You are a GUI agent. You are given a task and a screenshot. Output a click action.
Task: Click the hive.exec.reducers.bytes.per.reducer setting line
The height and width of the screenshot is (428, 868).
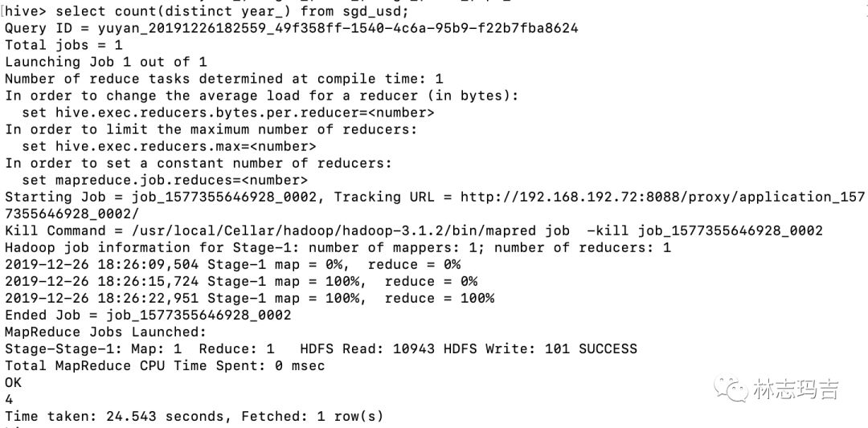click(228, 112)
